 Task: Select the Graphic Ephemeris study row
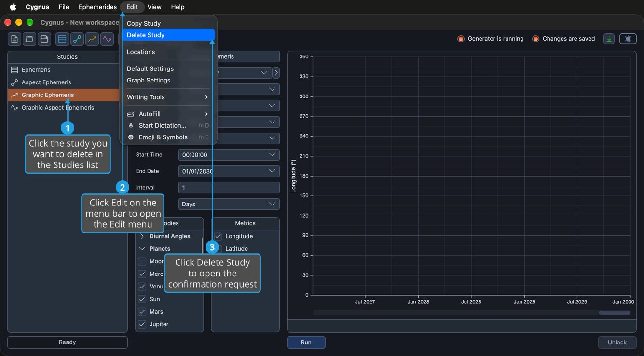point(63,95)
